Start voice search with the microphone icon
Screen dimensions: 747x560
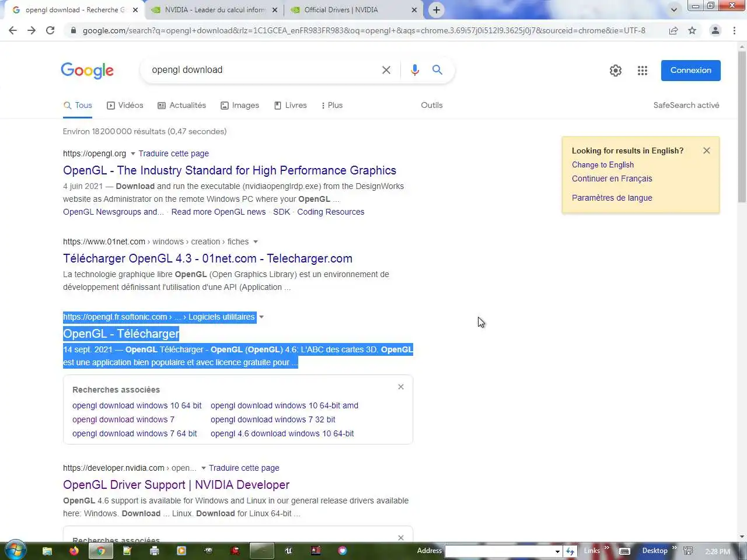(x=414, y=70)
